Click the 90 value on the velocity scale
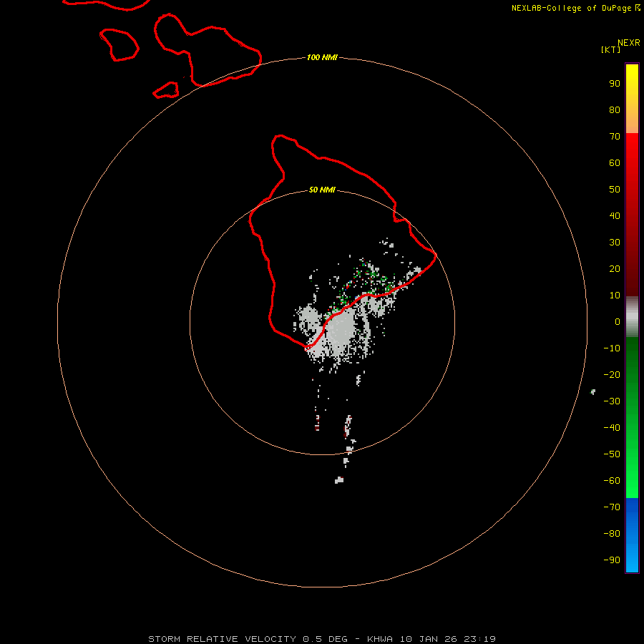Screen dimensions: 644x644 point(615,84)
